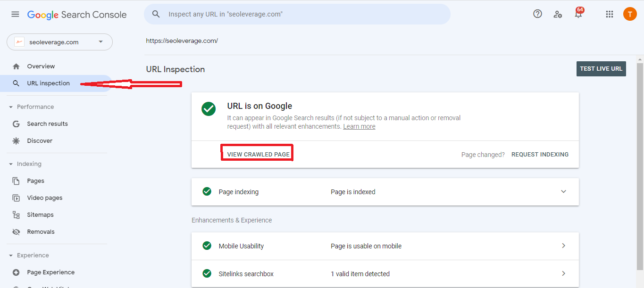This screenshot has height=288, width=644.
Task: Go to the Overview menu item
Action: (x=41, y=66)
